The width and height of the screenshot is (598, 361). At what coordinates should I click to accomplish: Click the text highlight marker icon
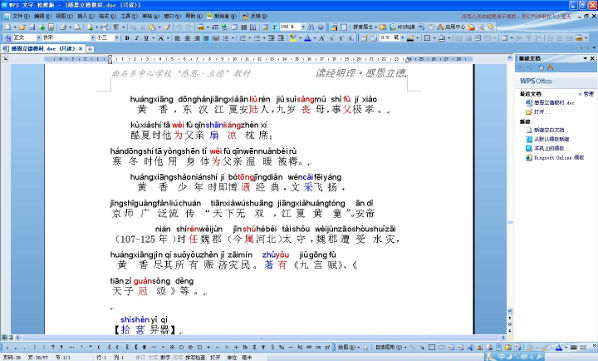[293, 38]
